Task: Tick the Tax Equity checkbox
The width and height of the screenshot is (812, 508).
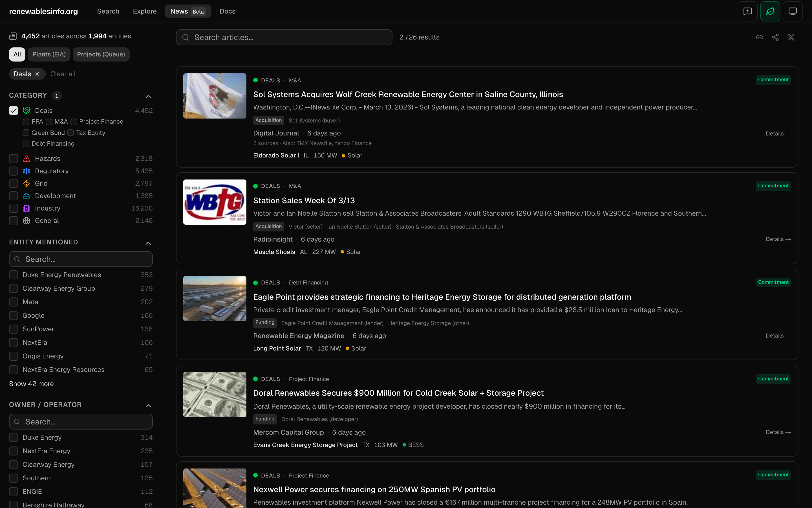Action: pos(70,133)
